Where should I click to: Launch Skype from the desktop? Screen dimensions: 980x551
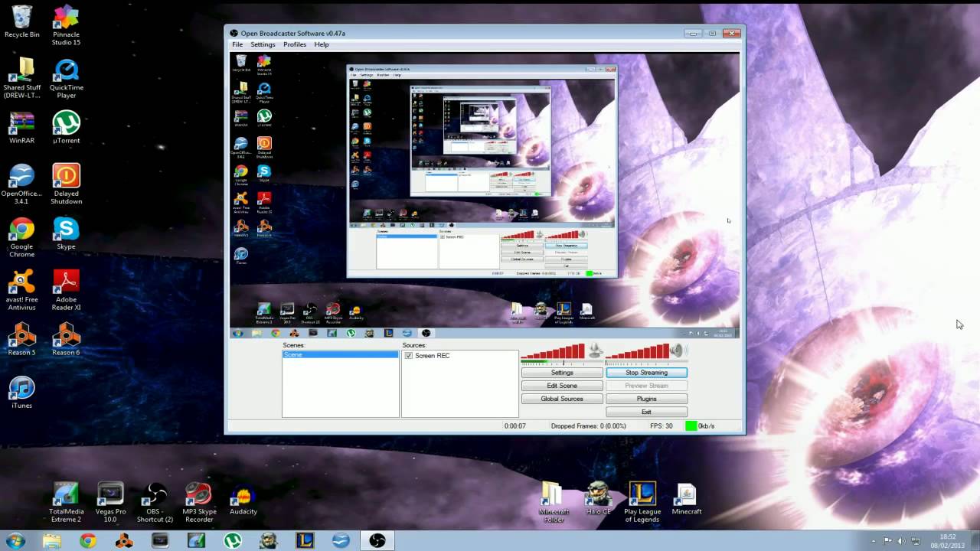67,233
